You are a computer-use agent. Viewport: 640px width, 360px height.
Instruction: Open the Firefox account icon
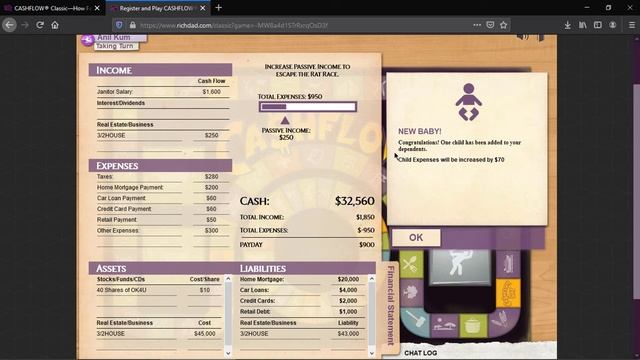click(613, 25)
